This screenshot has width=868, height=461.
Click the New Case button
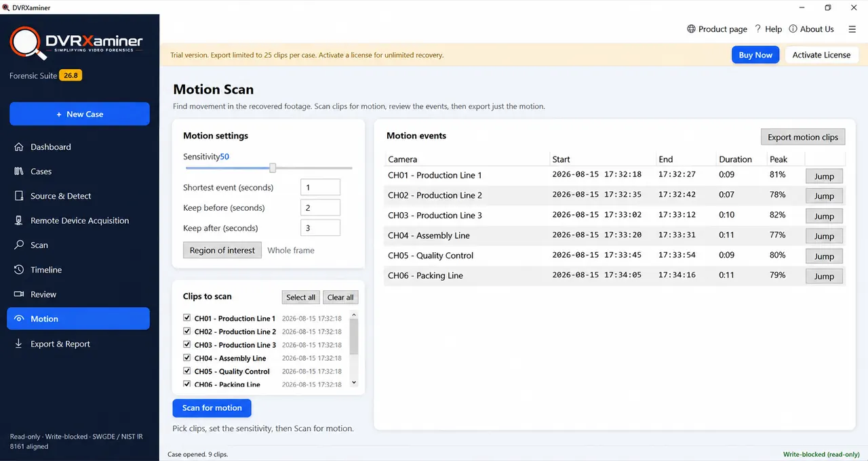tap(79, 114)
